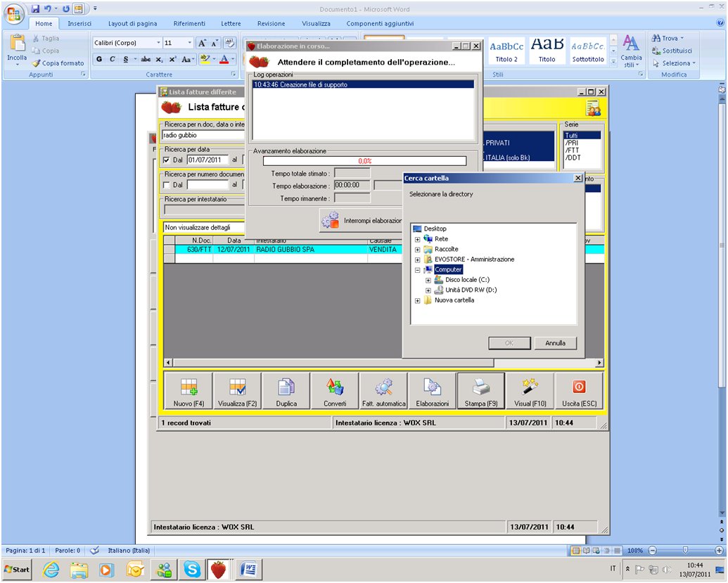The width and height of the screenshot is (728, 583).
Task: Click the Word zoom slider handle
Action: (685, 551)
